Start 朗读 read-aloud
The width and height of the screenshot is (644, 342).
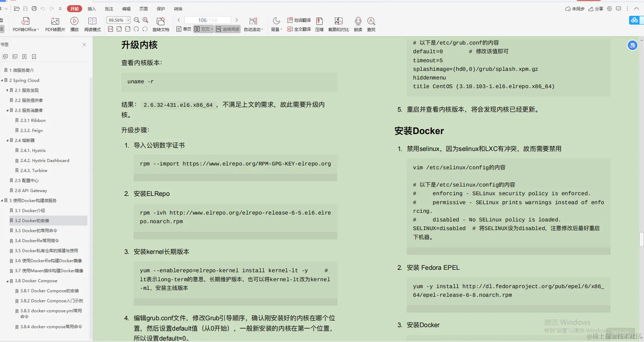(x=358, y=24)
